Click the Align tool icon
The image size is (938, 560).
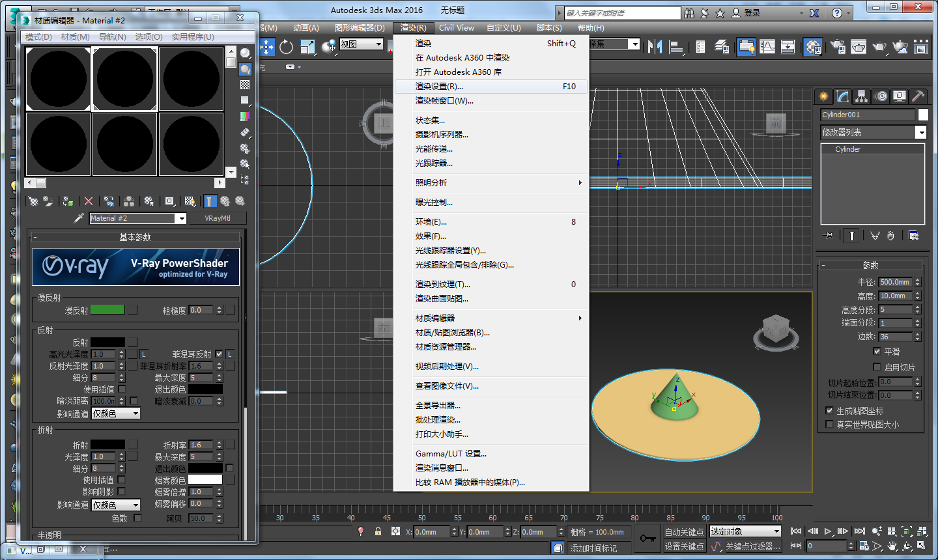(676, 46)
